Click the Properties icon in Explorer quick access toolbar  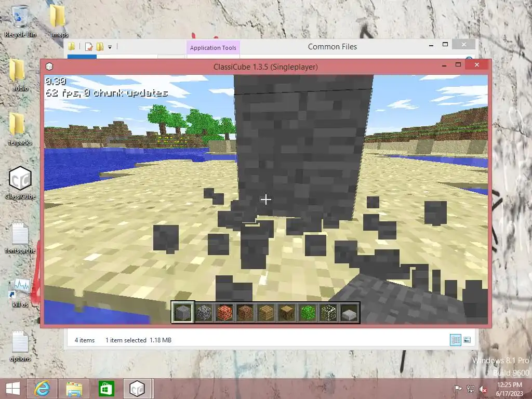pos(89,46)
